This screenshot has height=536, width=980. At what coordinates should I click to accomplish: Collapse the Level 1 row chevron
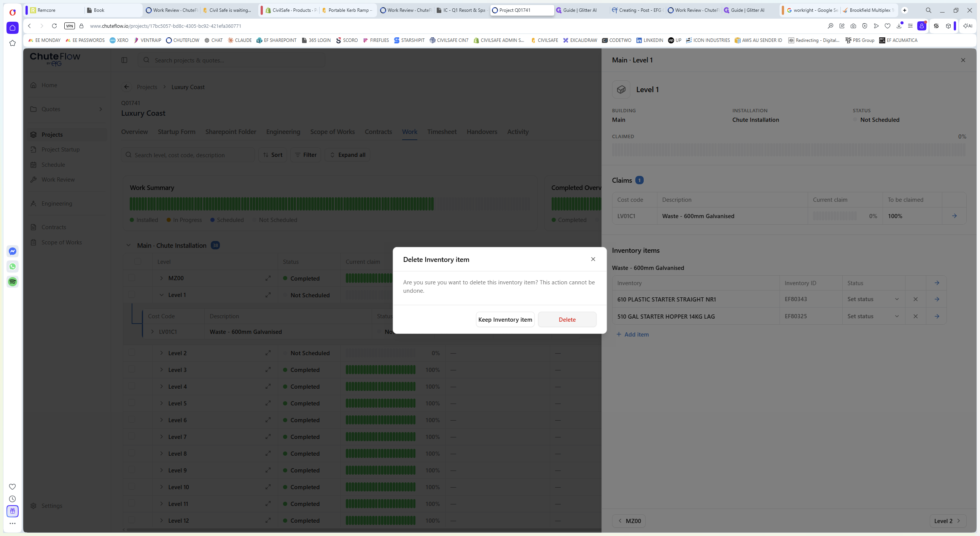point(161,295)
